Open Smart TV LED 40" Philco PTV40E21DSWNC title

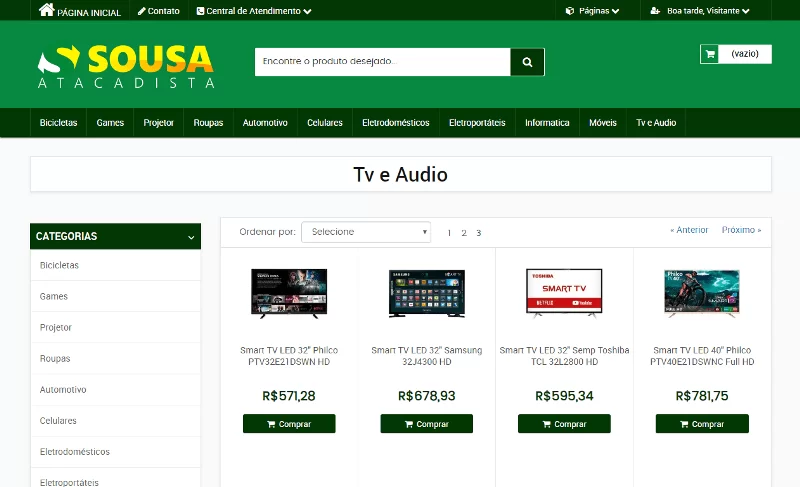click(x=702, y=356)
